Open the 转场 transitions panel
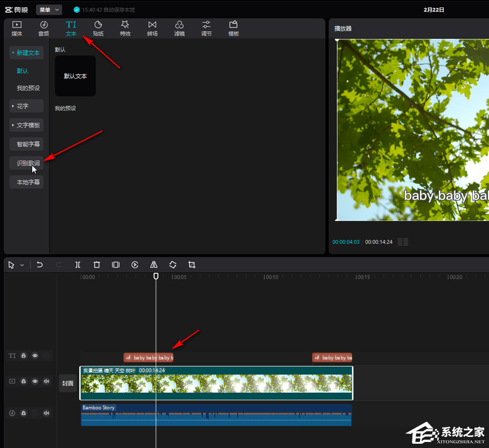The image size is (489, 448). coord(152,29)
